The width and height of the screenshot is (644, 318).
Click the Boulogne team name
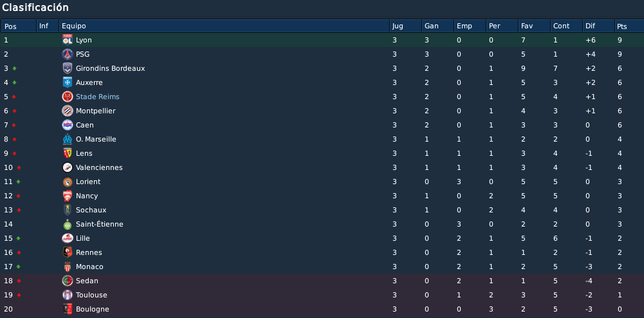(x=93, y=309)
